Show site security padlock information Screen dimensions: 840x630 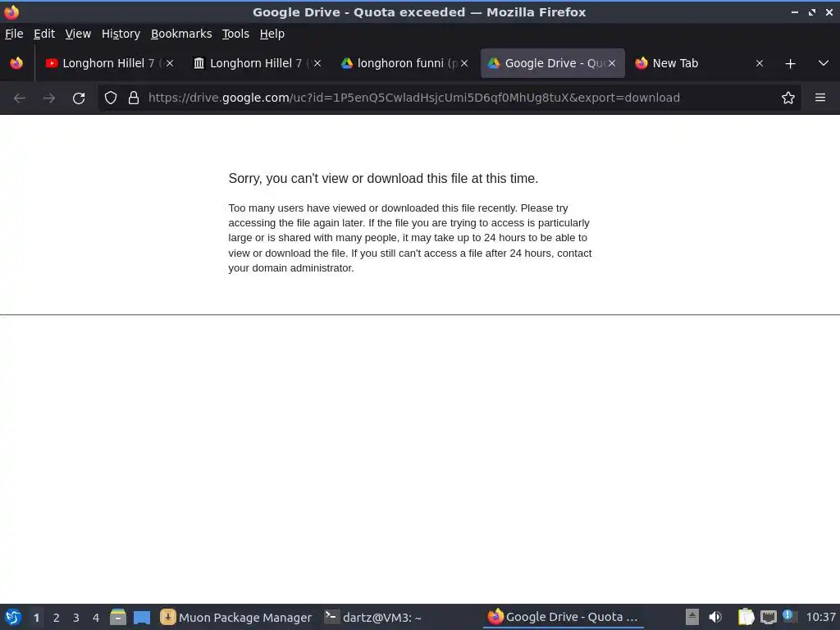point(134,98)
